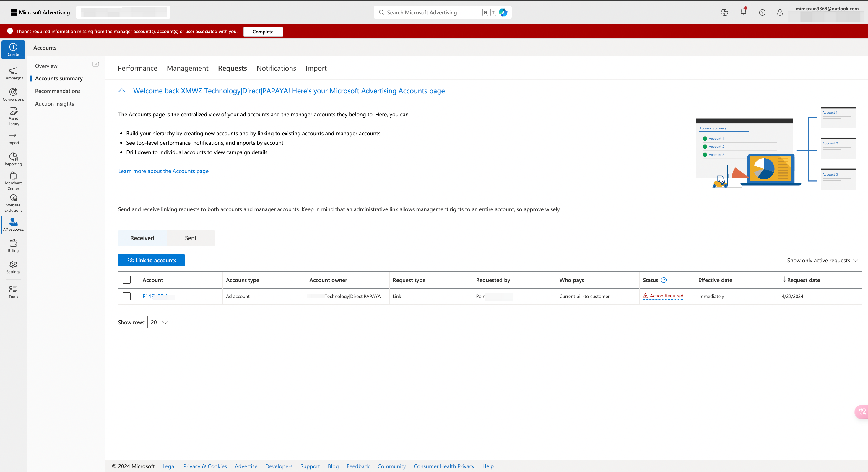Image resolution: width=868 pixels, height=472 pixels.
Task: Open the Support footer link
Action: (310, 466)
